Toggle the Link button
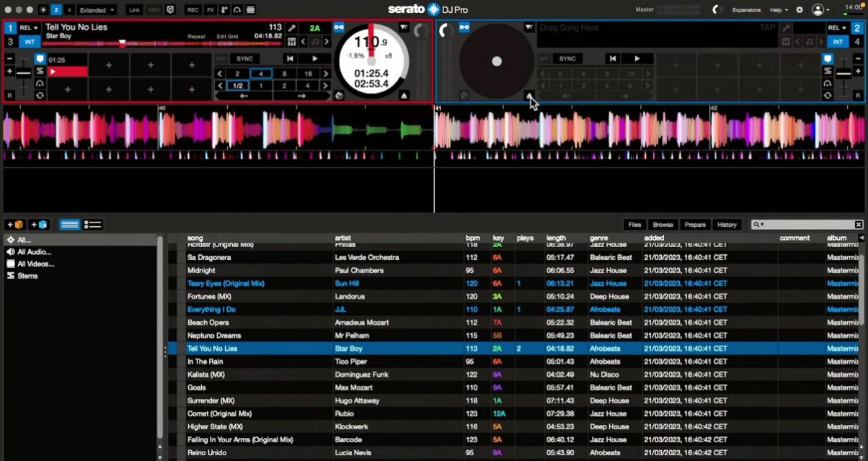 click(x=133, y=9)
